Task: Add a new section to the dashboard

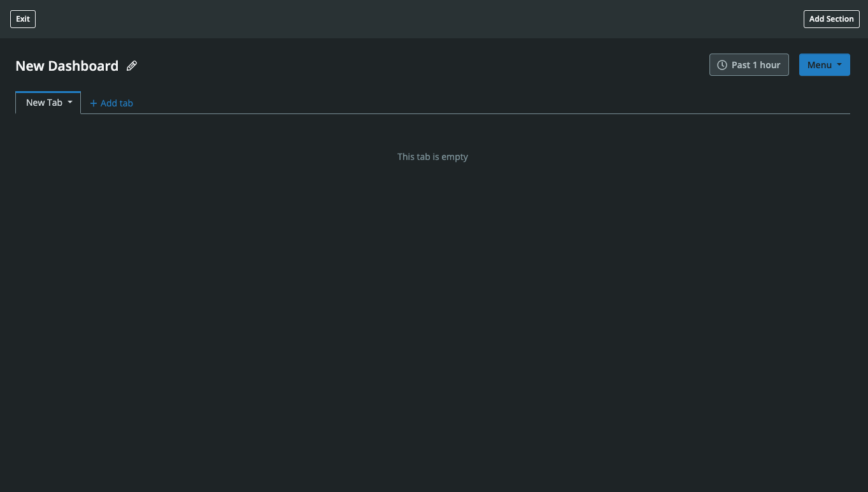Action: click(831, 18)
